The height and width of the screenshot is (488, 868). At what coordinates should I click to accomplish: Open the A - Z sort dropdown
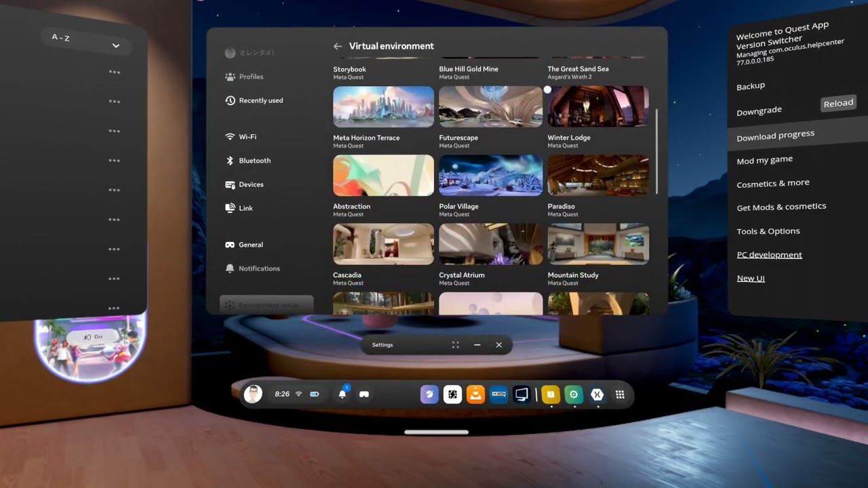tap(85, 41)
